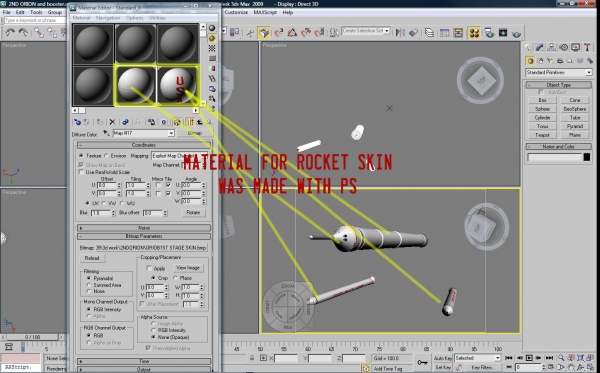This screenshot has width=600, height=373.
Task: Click Show Map in Viewport icon
Action: click(177, 122)
